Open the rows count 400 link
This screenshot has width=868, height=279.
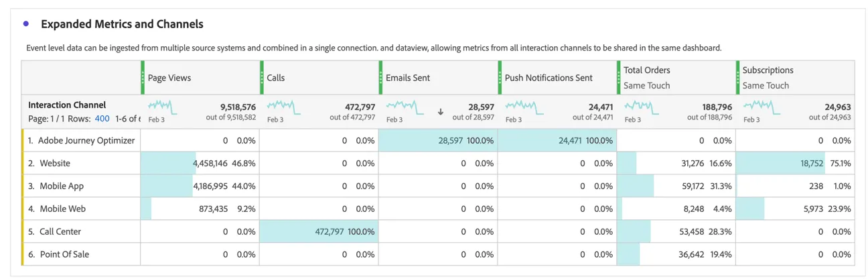102,119
